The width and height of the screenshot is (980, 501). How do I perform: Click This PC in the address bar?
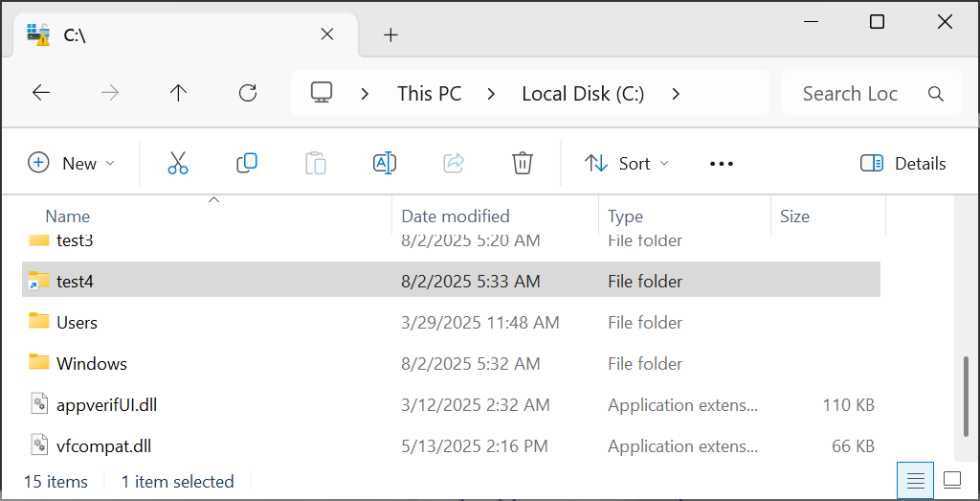tap(429, 94)
